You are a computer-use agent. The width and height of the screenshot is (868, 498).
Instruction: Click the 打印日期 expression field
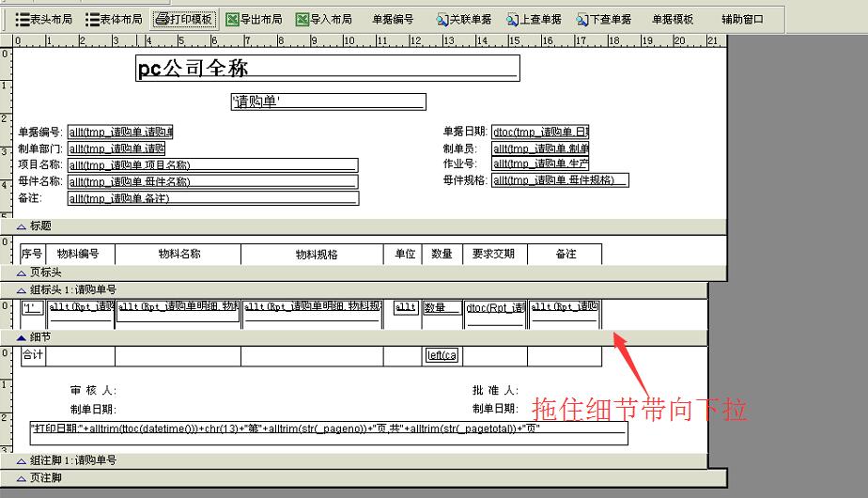pyautogui.click(x=328, y=432)
